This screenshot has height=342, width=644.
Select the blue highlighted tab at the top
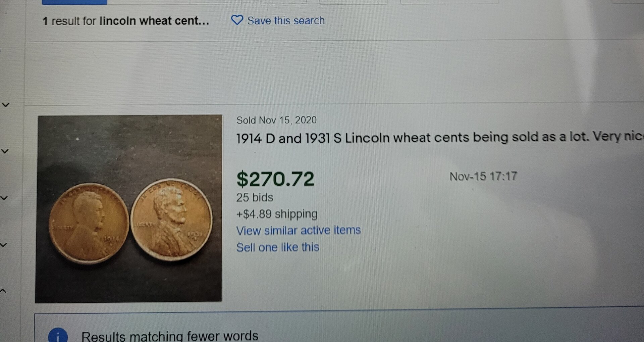click(74, 2)
